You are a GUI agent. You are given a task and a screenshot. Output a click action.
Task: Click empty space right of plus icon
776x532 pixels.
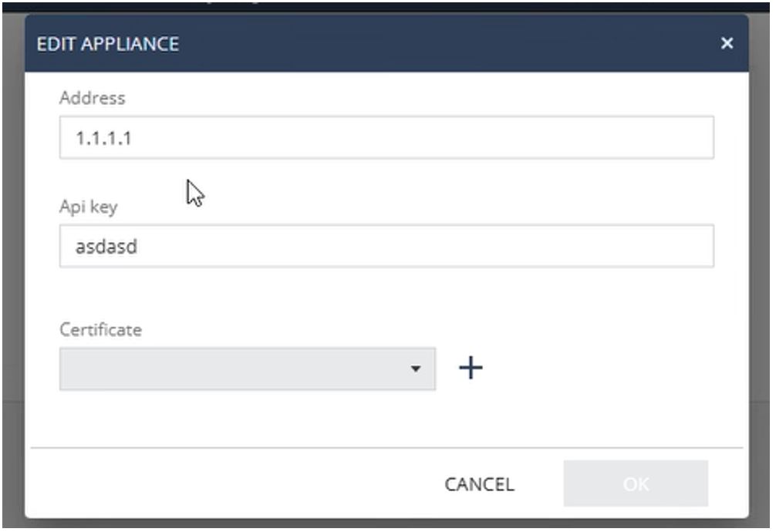(x=604, y=369)
